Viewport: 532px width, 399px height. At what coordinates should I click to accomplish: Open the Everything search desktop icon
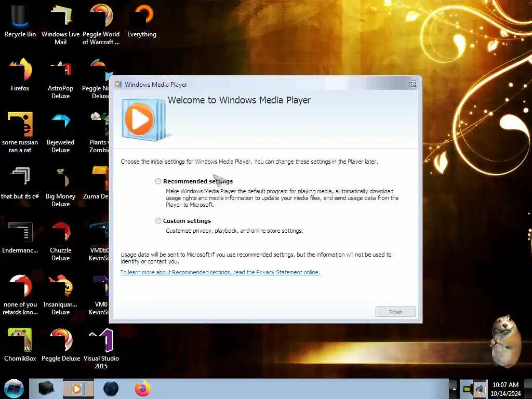click(x=142, y=21)
